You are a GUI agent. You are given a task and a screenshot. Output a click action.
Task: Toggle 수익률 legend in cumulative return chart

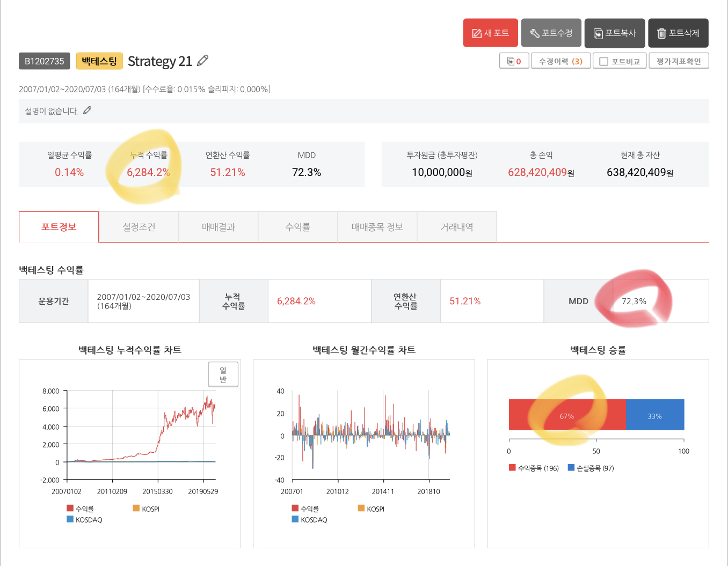tap(80, 509)
